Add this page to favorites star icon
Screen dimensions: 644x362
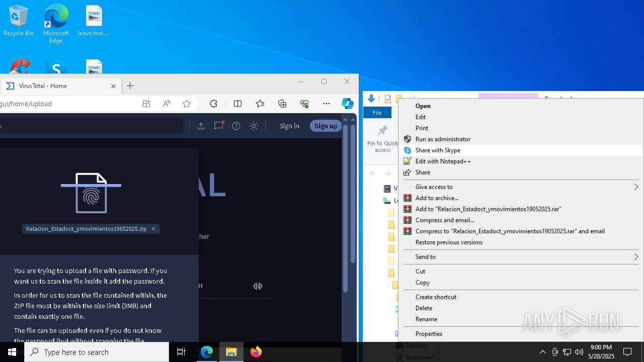[187, 104]
